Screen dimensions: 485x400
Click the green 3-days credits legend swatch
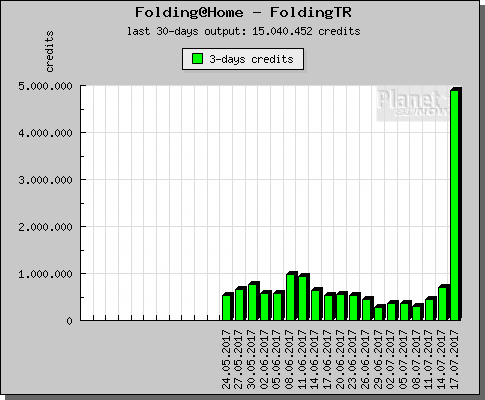point(198,59)
